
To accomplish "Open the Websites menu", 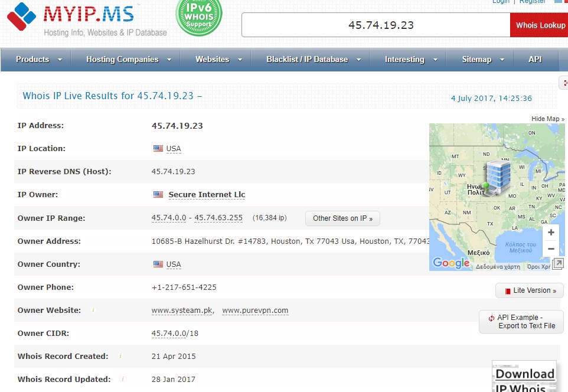I will click(213, 60).
